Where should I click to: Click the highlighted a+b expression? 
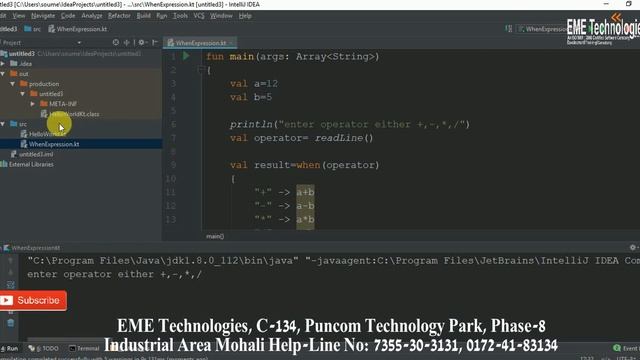point(305,192)
